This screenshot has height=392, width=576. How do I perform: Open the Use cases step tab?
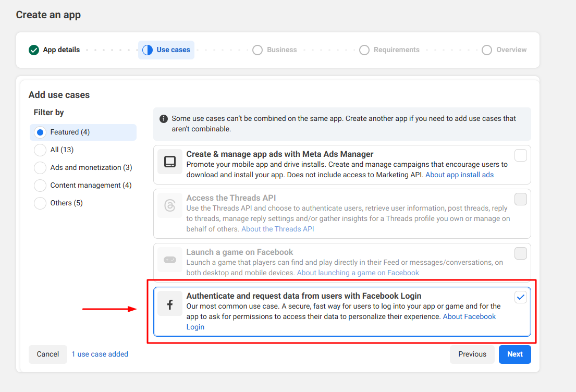(x=166, y=50)
